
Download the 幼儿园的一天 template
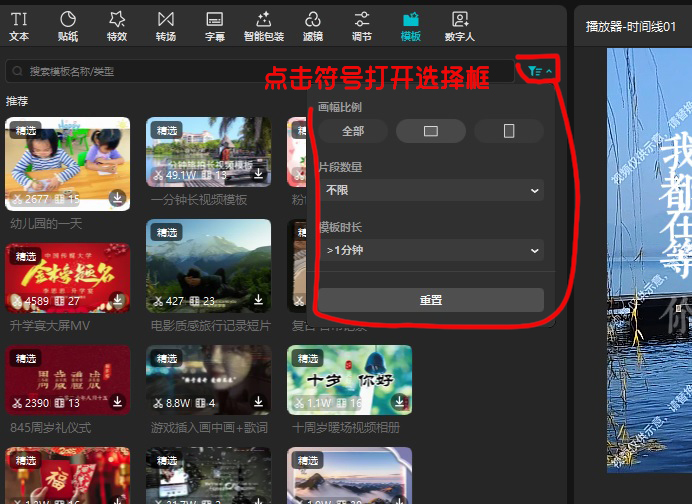[117, 199]
